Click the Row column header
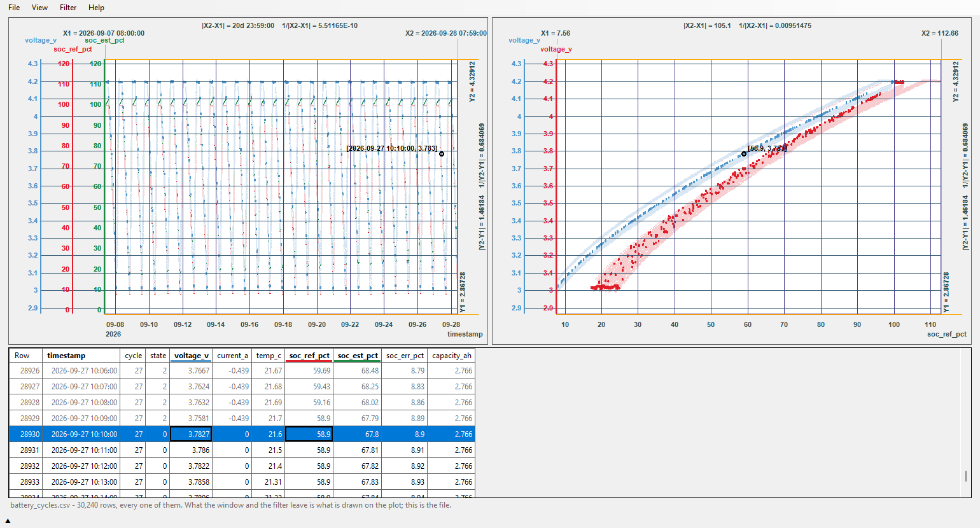The height and width of the screenshot is (528, 980). 25,356
